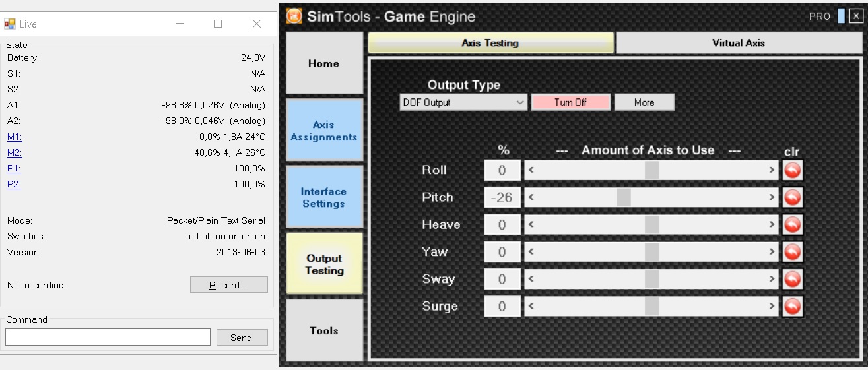The image size is (868, 370).
Task: Click the Command text input field
Action: tap(108, 337)
